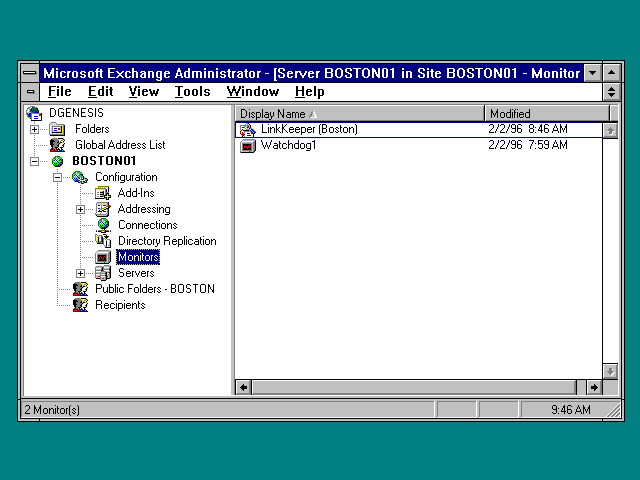Open the File menu
This screenshot has height=480, width=640.
click(60, 91)
